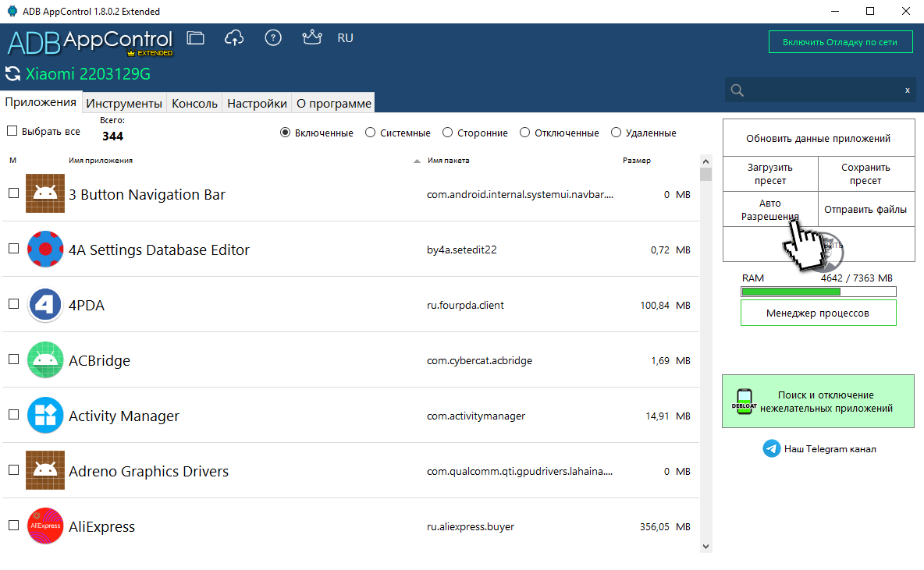The height and width of the screenshot is (570, 924).
Task: Select the 'Включенные' radio filter
Action: click(x=285, y=133)
